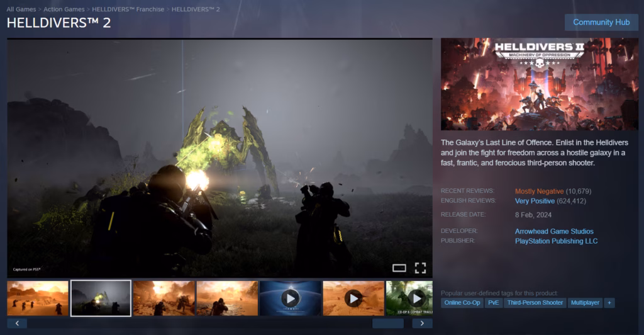Go to All Games breadcrumb
644x335 pixels.
click(x=21, y=9)
